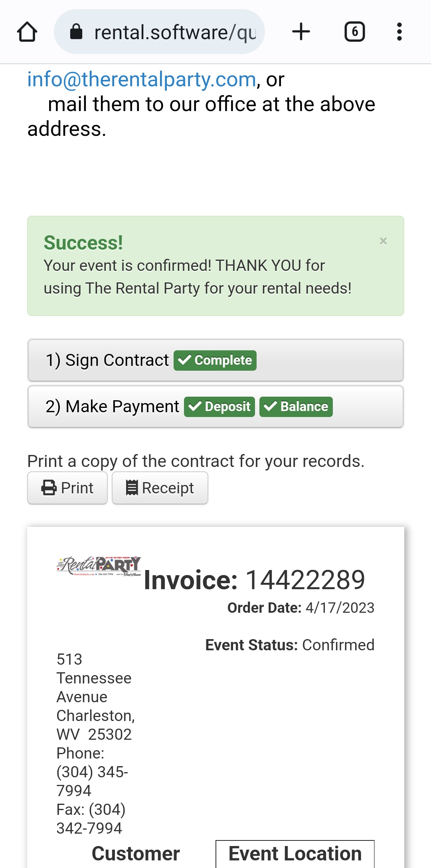Expand the Sign Contract step
431x868 pixels.
tap(108, 360)
